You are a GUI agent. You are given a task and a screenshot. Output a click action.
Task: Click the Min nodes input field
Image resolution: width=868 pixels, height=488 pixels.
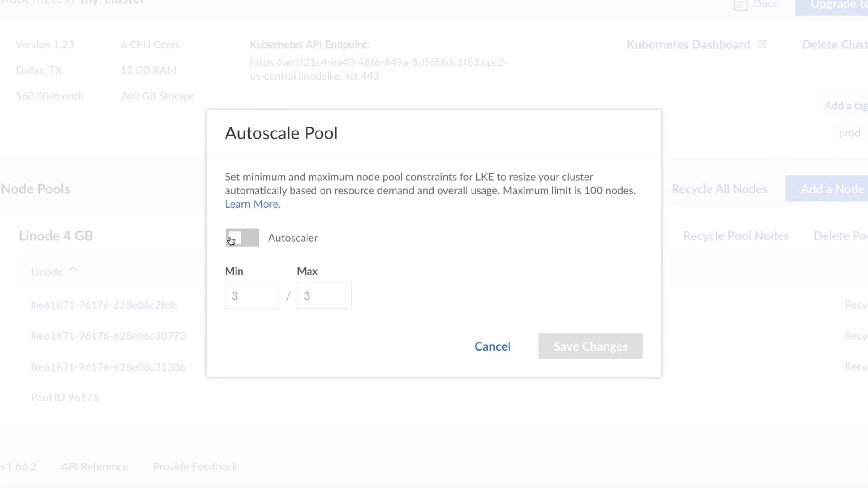pyautogui.click(x=252, y=296)
